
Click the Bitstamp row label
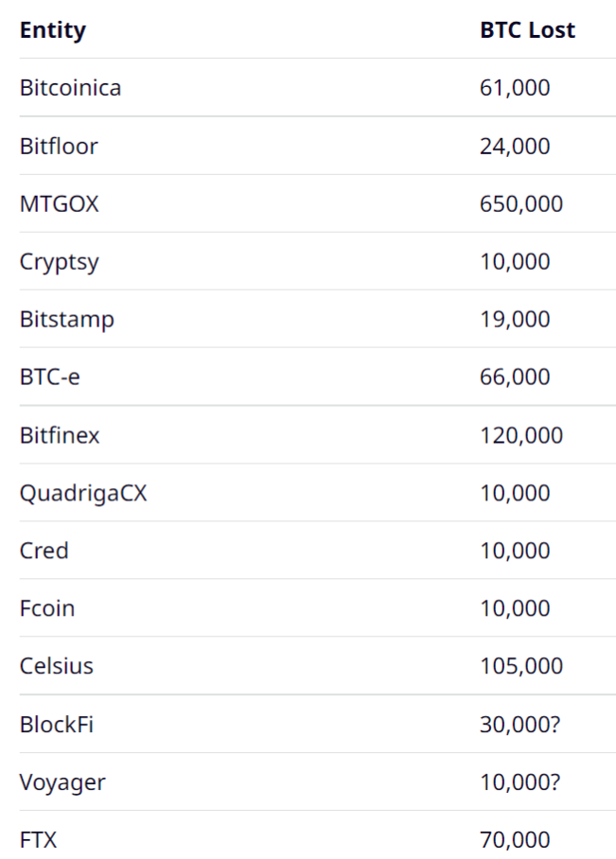tap(67, 320)
